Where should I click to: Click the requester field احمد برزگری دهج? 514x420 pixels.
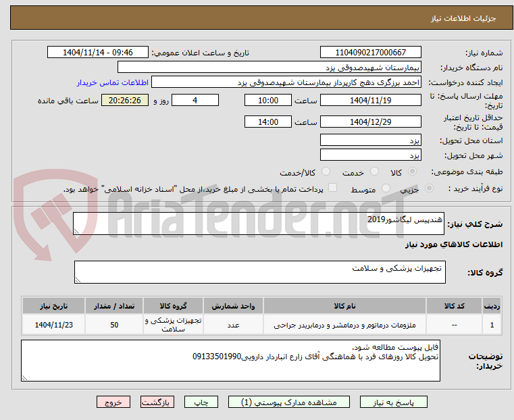click(286, 82)
